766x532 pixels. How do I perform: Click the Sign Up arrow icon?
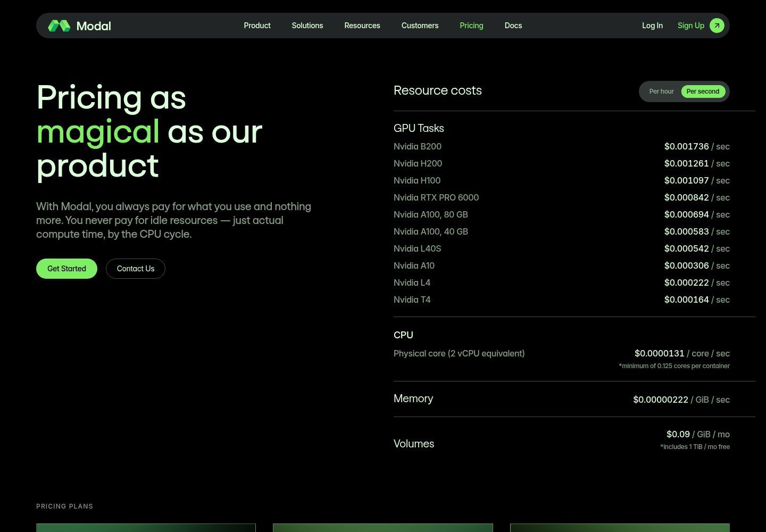(x=717, y=26)
